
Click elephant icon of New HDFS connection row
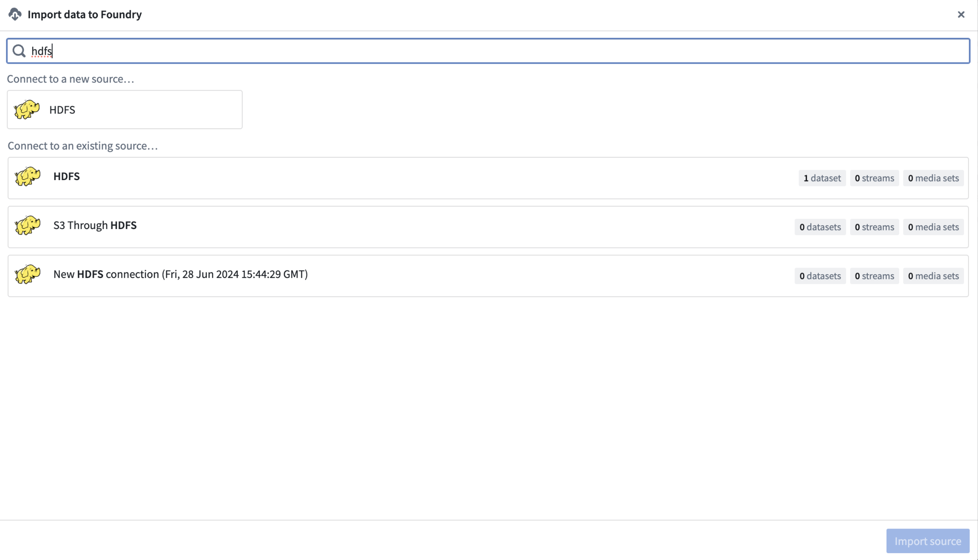28,274
